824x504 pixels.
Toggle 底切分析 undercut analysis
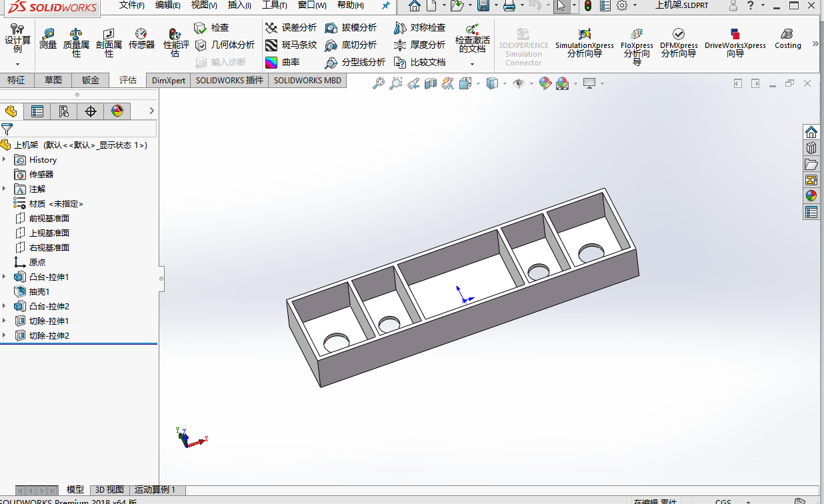[x=351, y=45]
